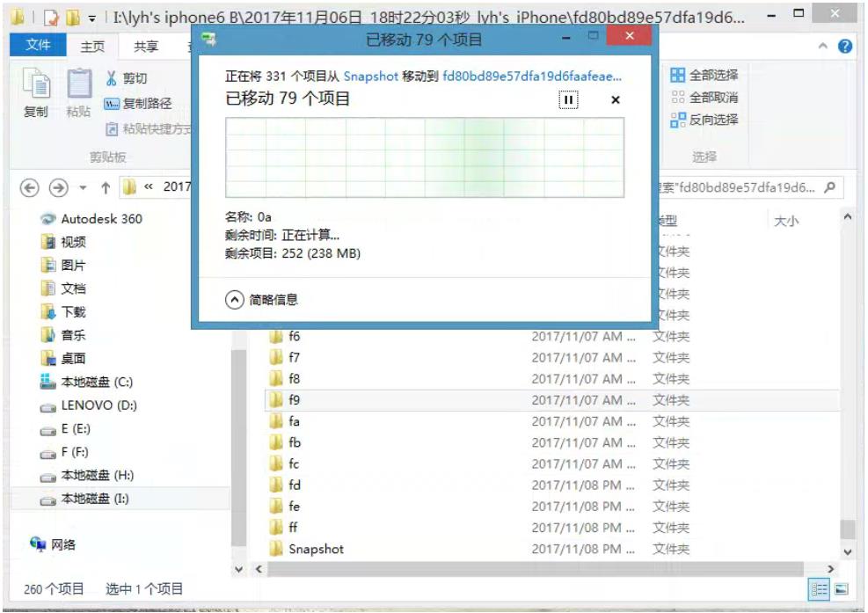Switch to the Share (共享) tab
The image size is (868, 613).
click(146, 47)
